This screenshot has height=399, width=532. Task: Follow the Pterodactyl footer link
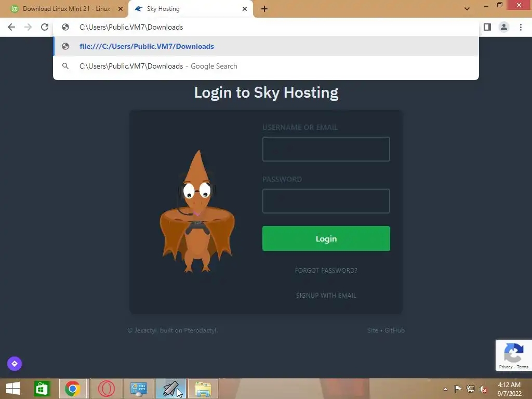tap(200, 330)
